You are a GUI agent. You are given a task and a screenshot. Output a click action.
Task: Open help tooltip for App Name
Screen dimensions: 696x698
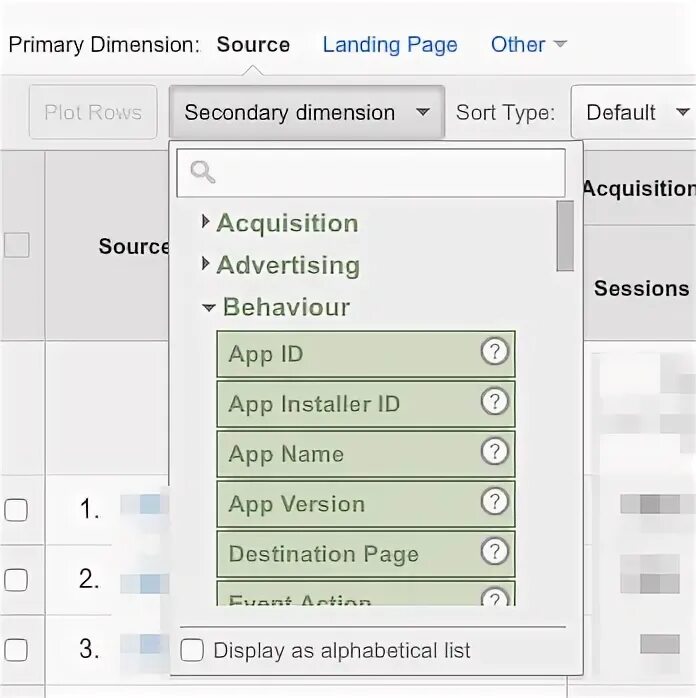(x=494, y=452)
